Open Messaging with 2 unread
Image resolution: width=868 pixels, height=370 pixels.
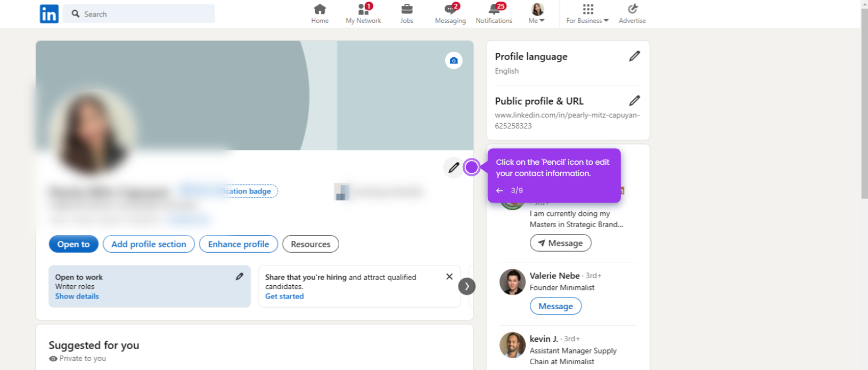click(451, 14)
